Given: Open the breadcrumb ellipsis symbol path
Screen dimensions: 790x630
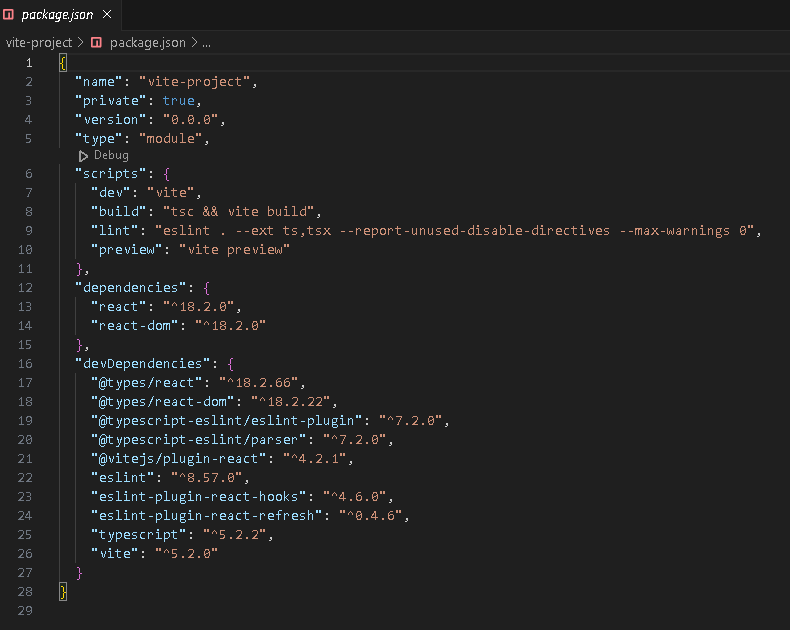Looking at the screenshot, I should (x=207, y=44).
